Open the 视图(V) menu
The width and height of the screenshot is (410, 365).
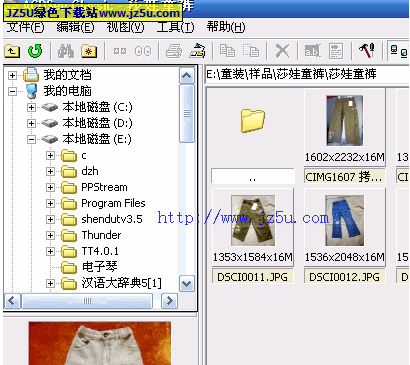[125, 27]
